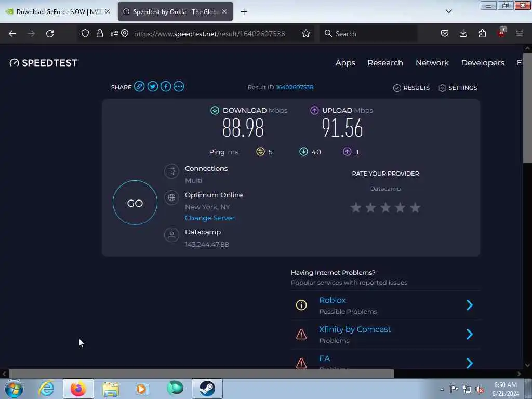Click the provider person icon
The width and height of the screenshot is (532, 399).
point(171,234)
